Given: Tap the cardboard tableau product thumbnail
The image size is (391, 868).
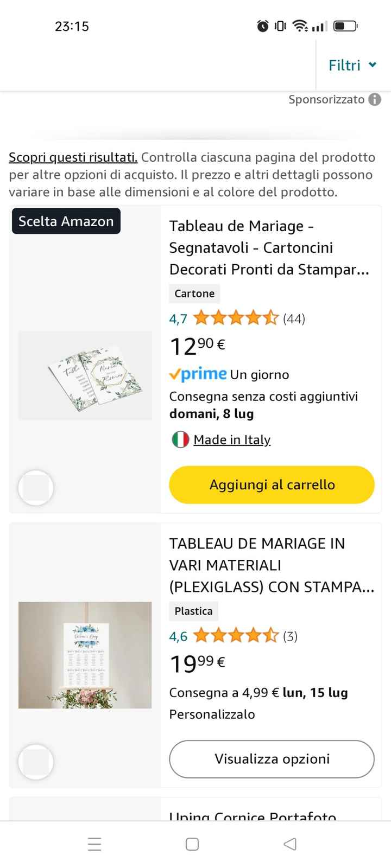Looking at the screenshot, I should pyautogui.click(x=85, y=375).
